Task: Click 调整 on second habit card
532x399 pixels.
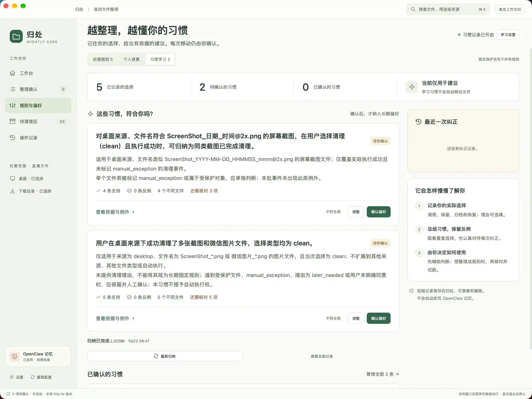Action: pyautogui.click(x=356, y=318)
